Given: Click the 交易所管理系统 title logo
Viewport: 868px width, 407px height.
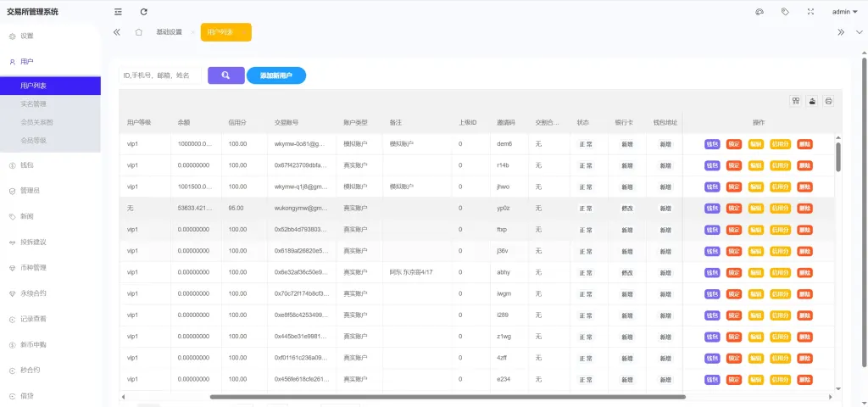Looking at the screenshot, I should click(x=32, y=12).
